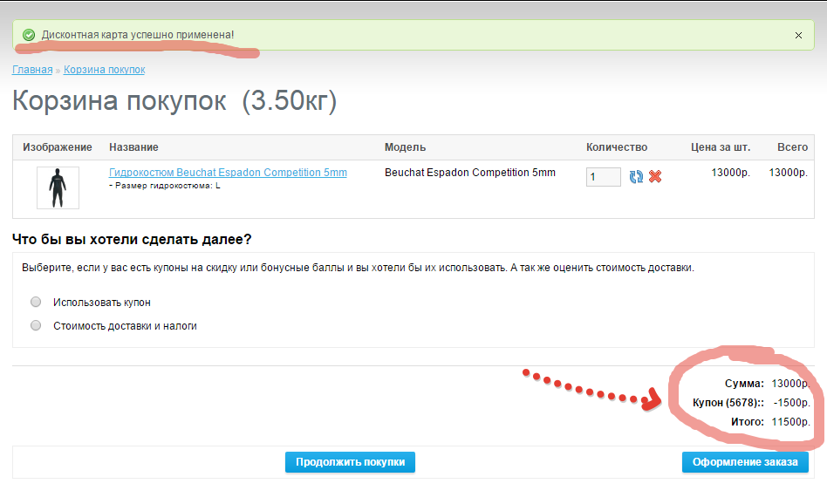Viewport: 827px width, 504px height.
Task: Open the Гидрокостюм Beuchat Espadon Competition link
Action: [x=228, y=173]
